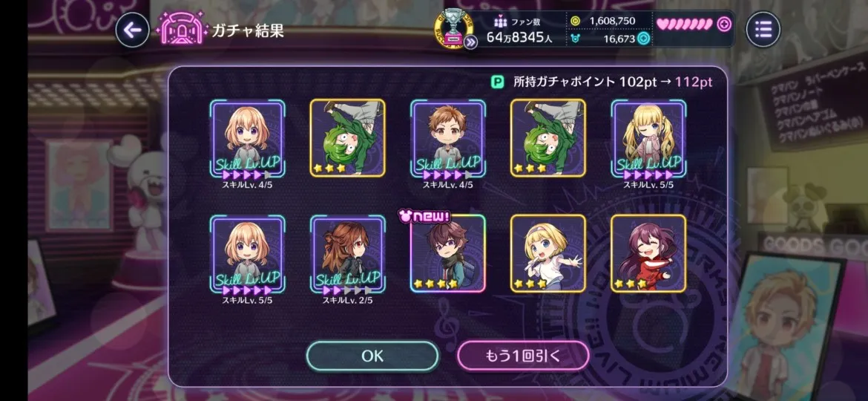Select the red-eyed Skill Lv.2/5 card
The width and height of the screenshot is (868, 401).
(348, 253)
